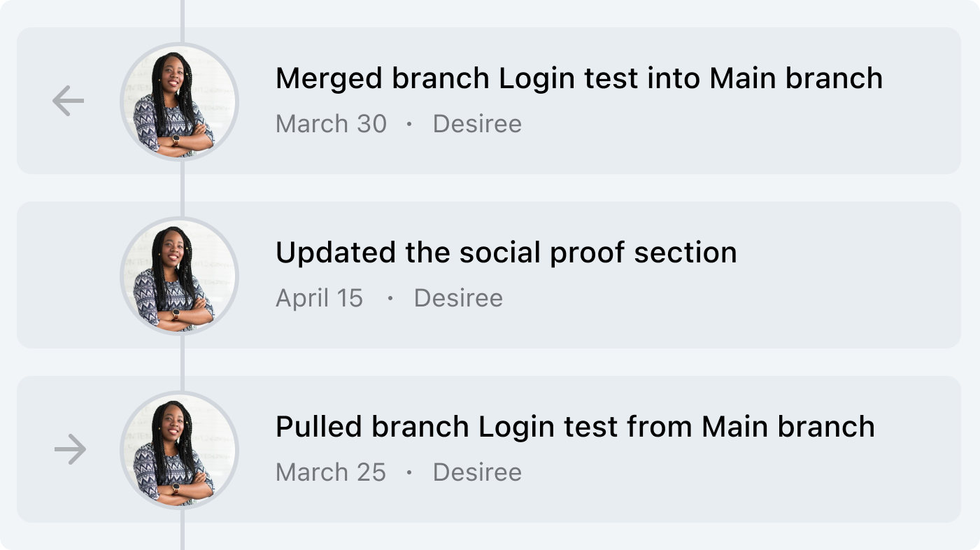Click timeline connector between Updated and Pulled entries
Screen dimensions: 980x550
tap(183, 362)
